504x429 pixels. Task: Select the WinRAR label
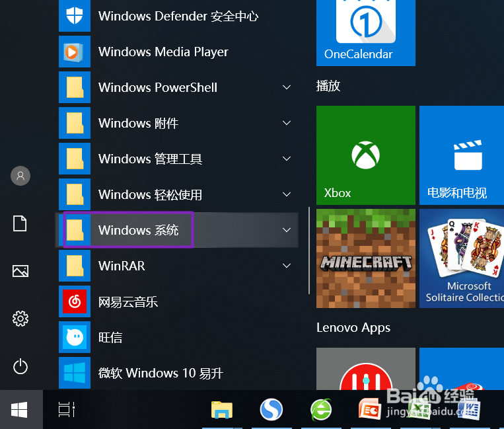coord(122,266)
